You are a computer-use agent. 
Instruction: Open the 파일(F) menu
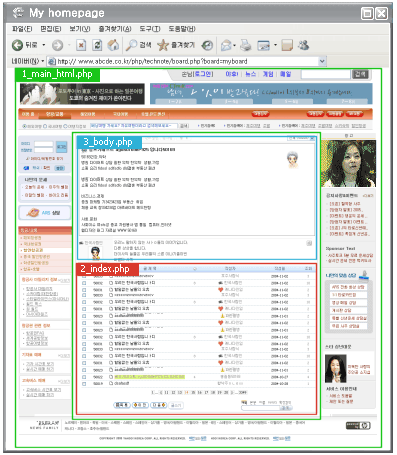(x=22, y=29)
